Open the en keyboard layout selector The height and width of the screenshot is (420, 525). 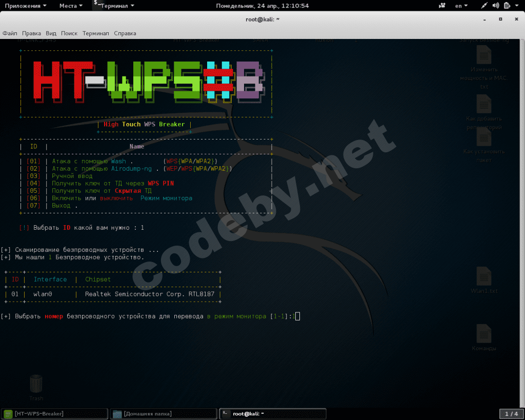(461, 5)
